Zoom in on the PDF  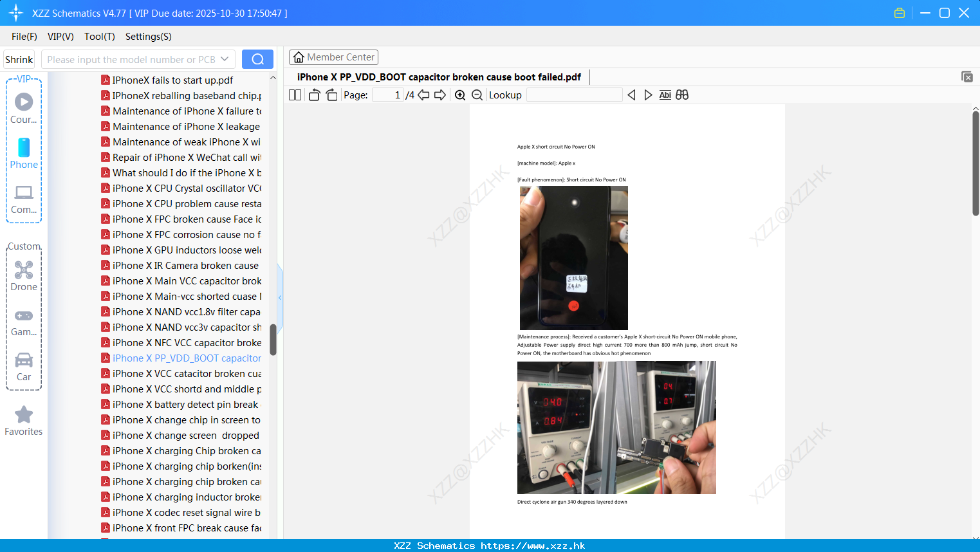coord(460,95)
